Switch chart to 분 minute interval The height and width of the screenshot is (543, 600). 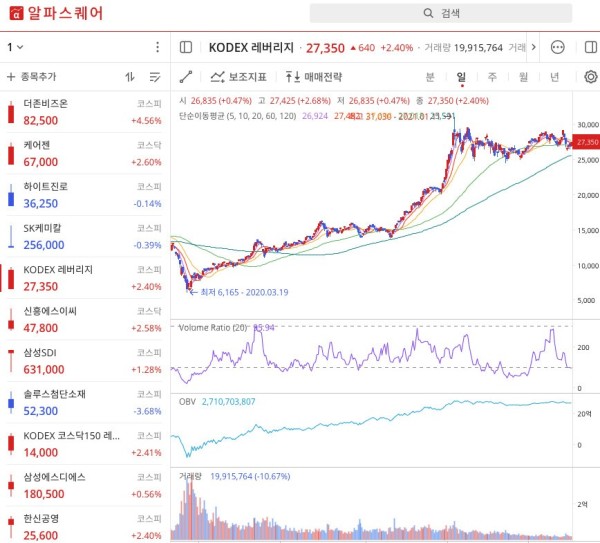click(x=430, y=77)
